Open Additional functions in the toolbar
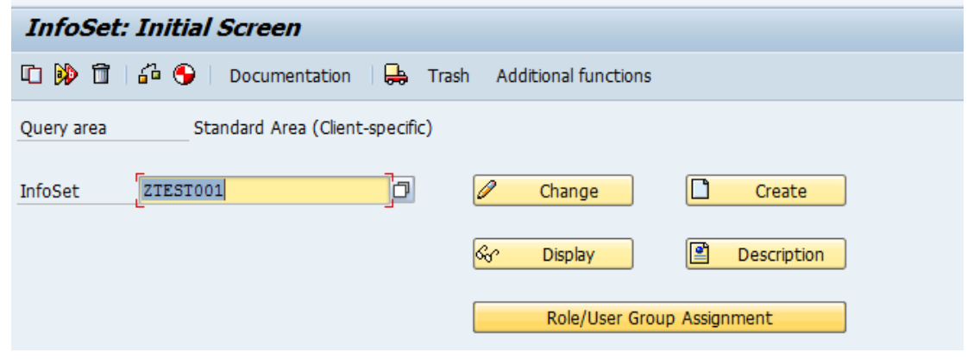This screenshot has width=980, height=359. [574, 76]
